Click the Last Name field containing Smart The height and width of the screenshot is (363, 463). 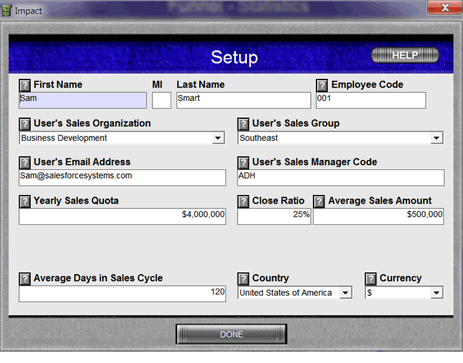[x=244, y=100]
